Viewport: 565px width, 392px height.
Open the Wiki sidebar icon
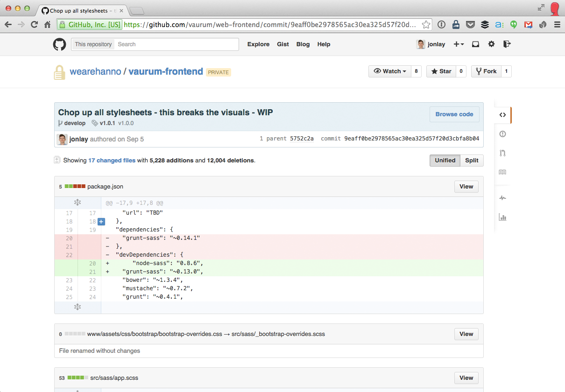point(502,172)
